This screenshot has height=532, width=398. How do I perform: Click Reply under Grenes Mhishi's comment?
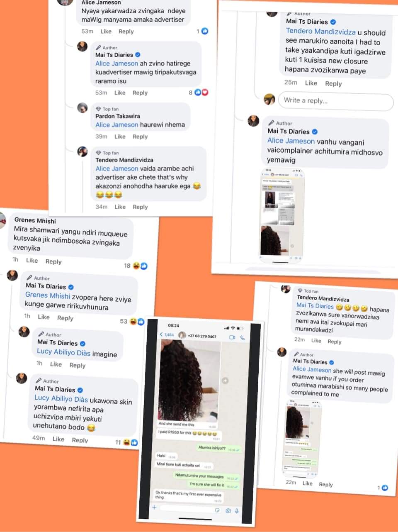[53, 261]
